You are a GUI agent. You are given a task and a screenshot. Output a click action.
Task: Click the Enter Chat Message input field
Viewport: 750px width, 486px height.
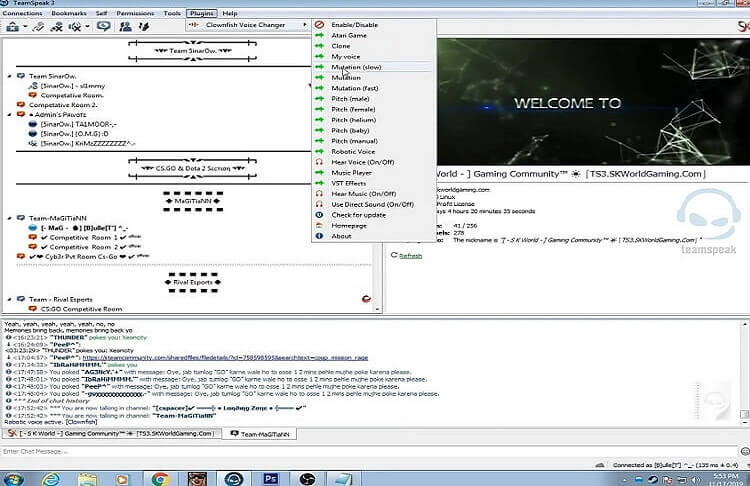click(x=368, y=451)
